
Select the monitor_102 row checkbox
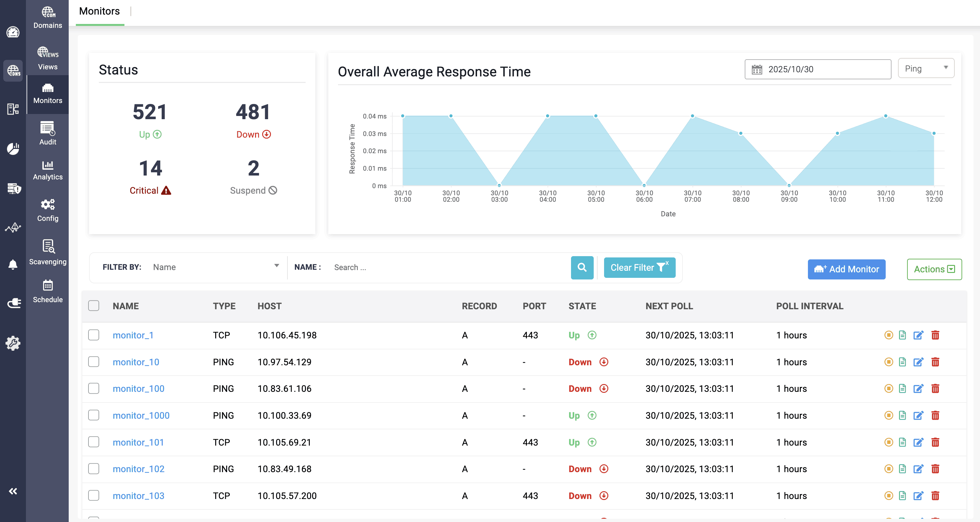[94, 469]
